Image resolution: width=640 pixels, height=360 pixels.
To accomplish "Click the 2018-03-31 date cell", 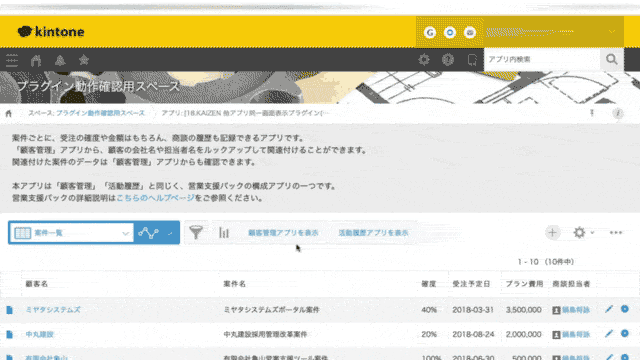I will tap(473, 310).
